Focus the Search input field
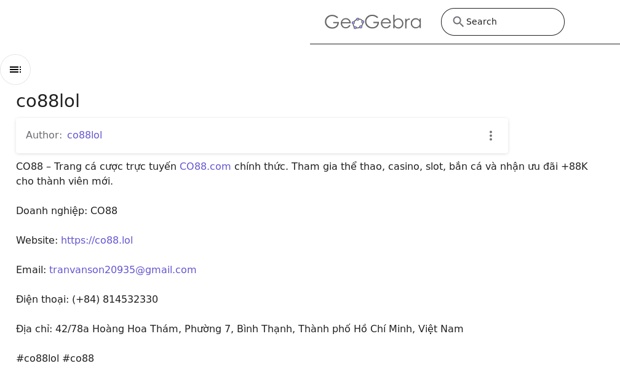This screenshot has width=620, height=370. 503,22
